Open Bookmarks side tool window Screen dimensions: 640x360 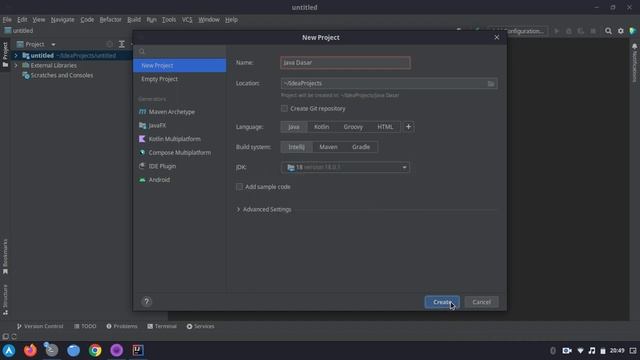[x=5, y=256]
